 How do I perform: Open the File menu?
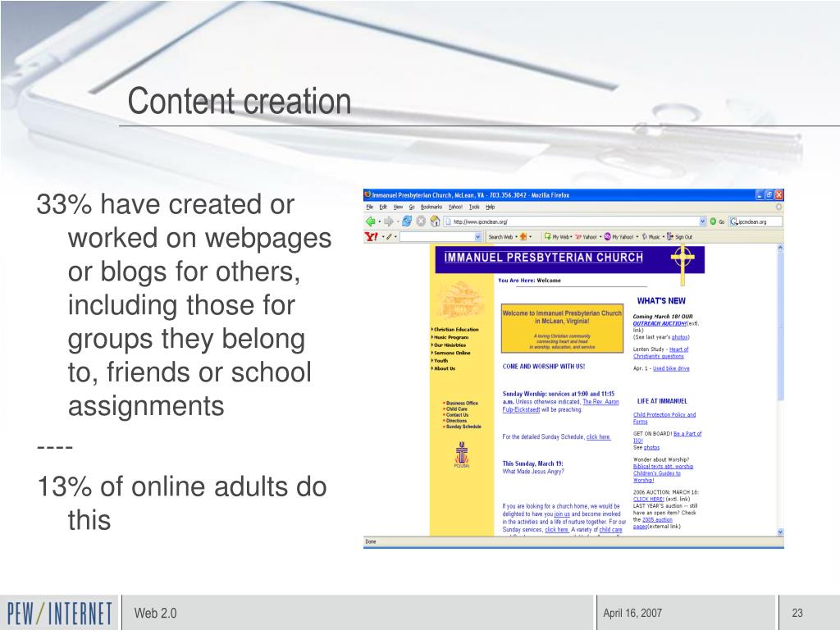point(370,207)
